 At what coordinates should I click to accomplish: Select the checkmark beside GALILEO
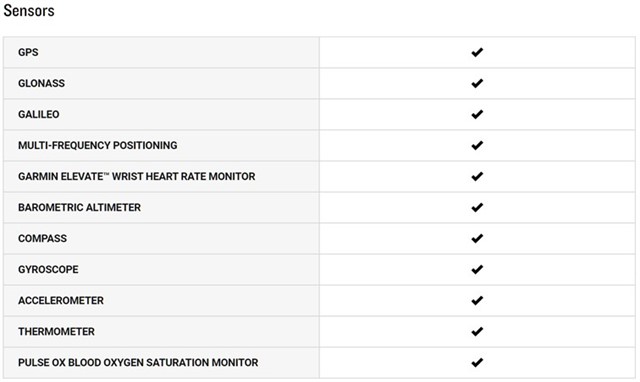coord(477,114)
